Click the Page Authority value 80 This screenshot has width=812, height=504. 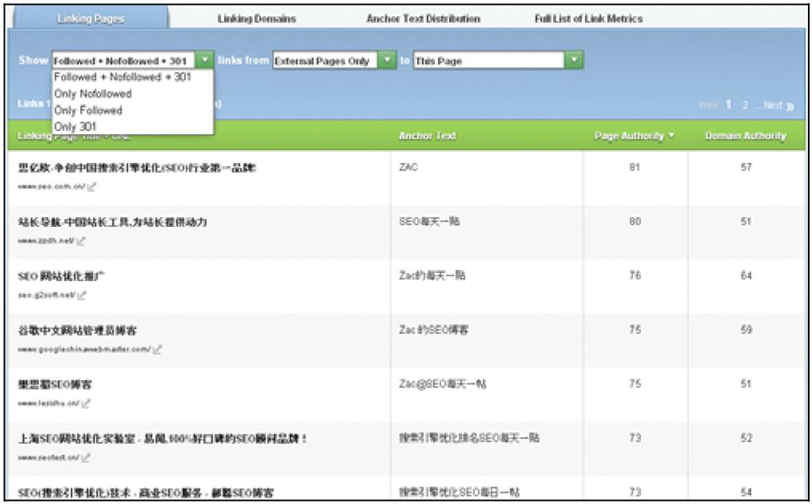(635, 221)
